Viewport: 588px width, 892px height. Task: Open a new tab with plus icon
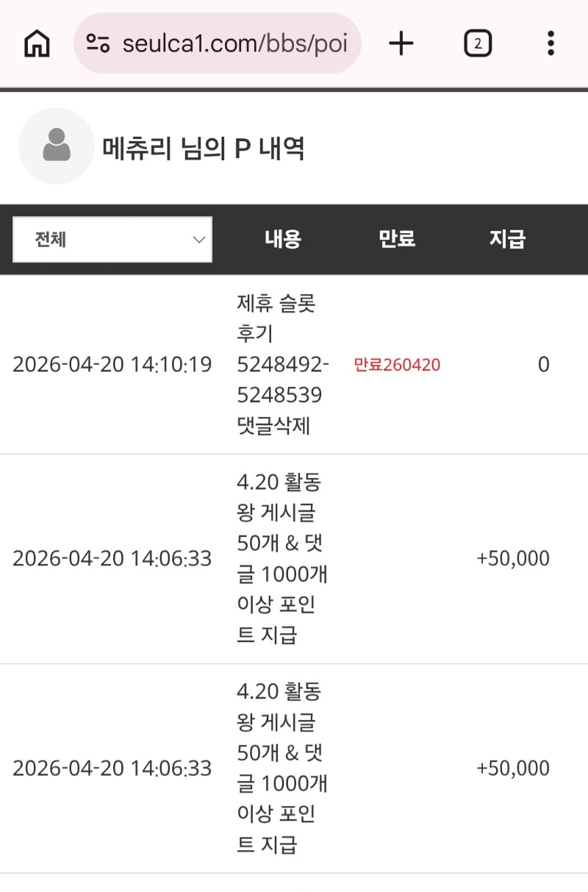click(401, 44)
